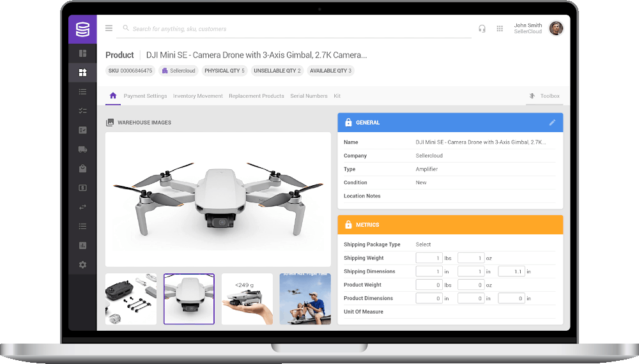Select the highlighted drone front thumbnail
The width and height of the screenshot is (639, 364).
(x=189, y=299)
